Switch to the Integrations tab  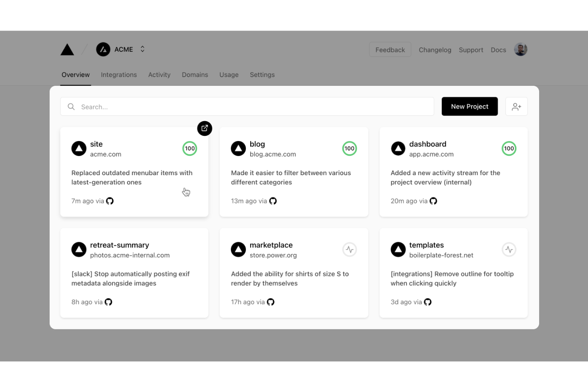tap(119, 75)
